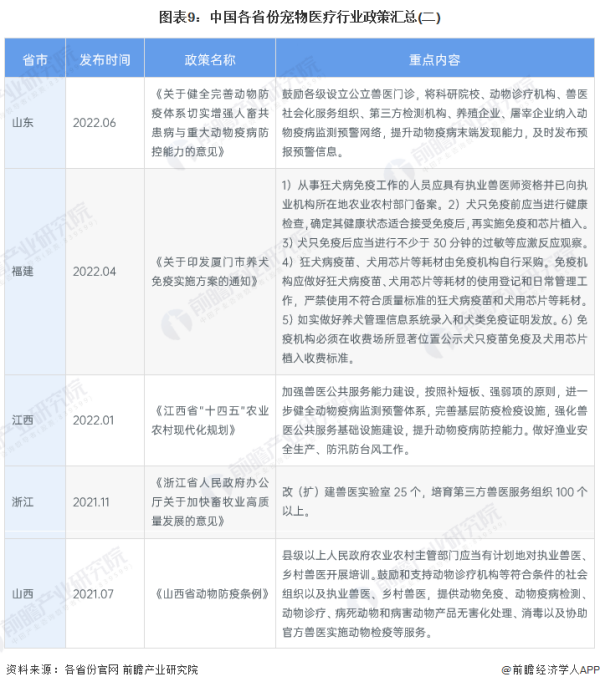Click the Shandong policy name 《关于健全完善动物防疫体系…》

(210, 123)
